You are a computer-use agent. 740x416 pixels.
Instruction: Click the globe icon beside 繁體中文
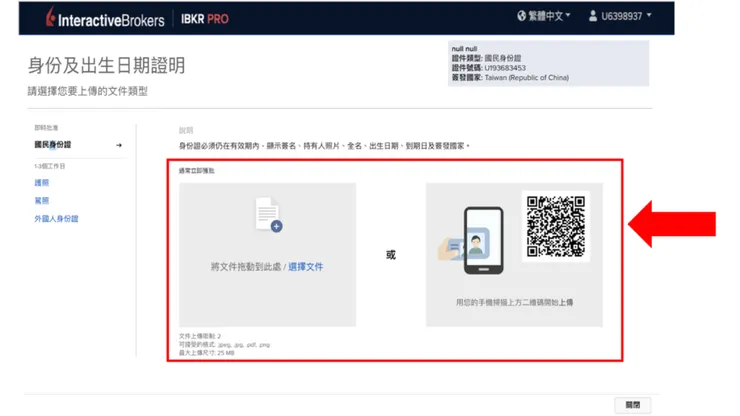pyautogui.click(x=521, y=16)
